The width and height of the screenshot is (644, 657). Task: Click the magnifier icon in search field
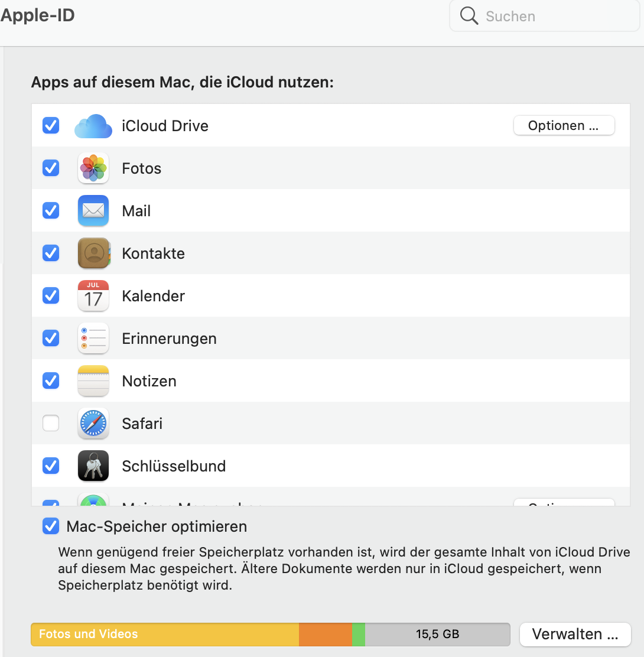tap(469, 16)
